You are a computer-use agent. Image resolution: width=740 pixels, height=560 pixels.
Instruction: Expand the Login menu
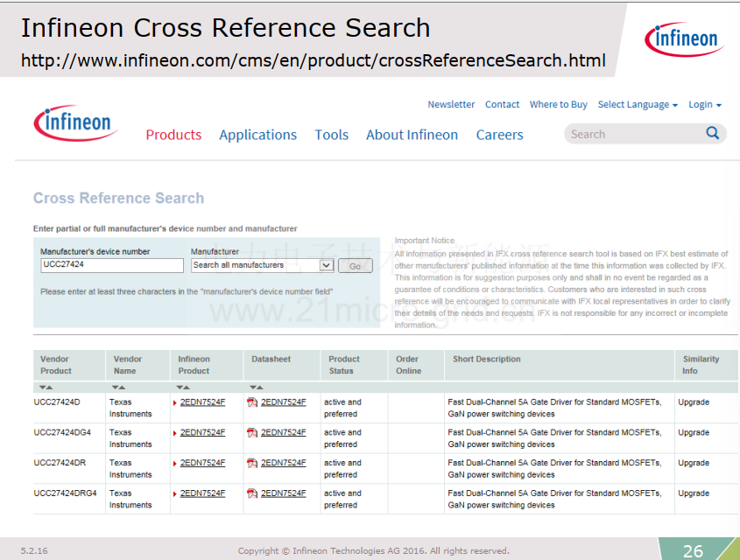(x=705, y=105)
